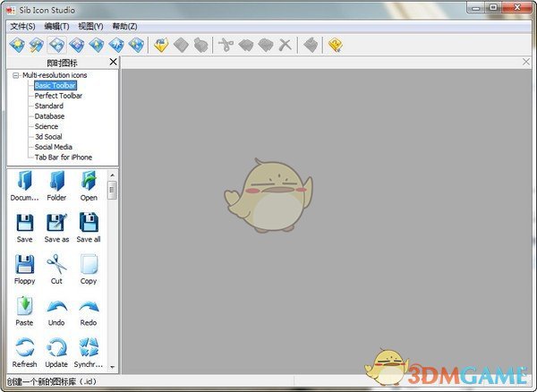Select the Standard icon set
The image size is (537, 392).
pyautogui.click(x=49, y=106)
